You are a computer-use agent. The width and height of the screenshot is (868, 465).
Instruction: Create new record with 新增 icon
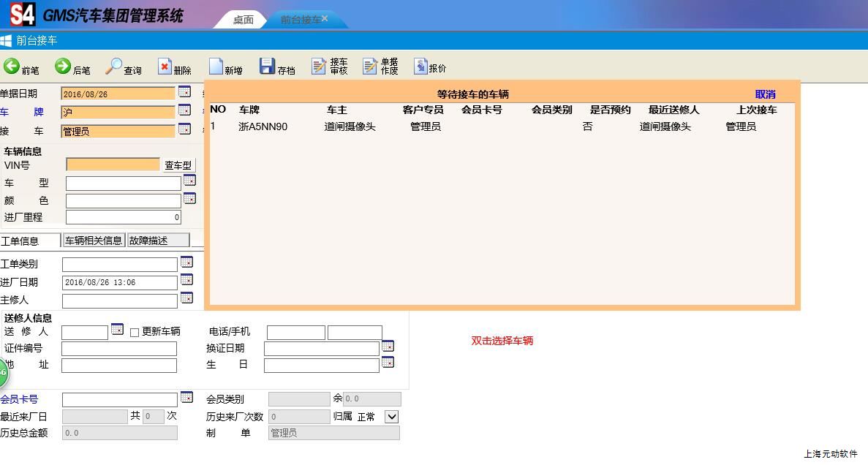point(216,67)
